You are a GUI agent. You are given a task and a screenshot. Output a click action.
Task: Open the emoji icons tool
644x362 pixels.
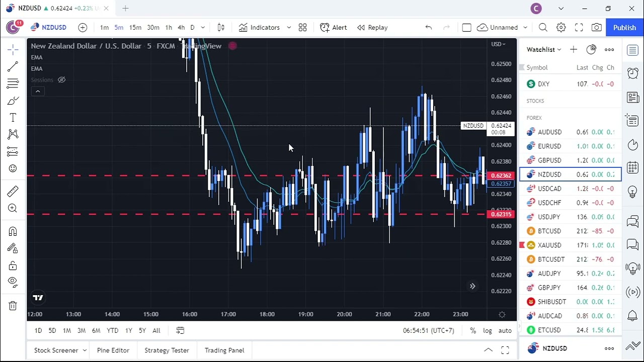click(x=13, y=168)
